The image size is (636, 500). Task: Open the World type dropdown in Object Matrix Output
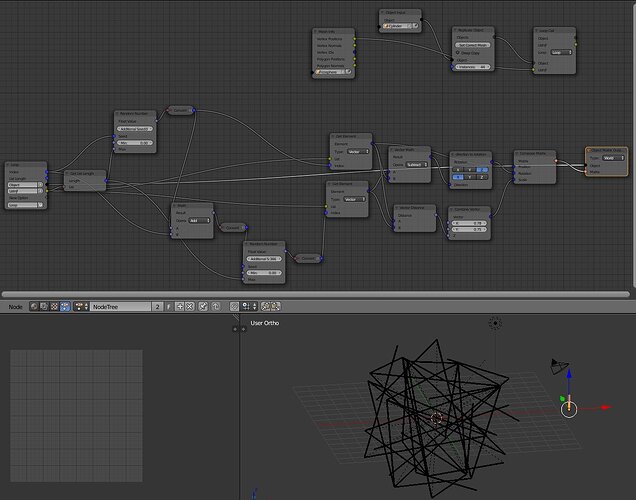tap(613, 158)
